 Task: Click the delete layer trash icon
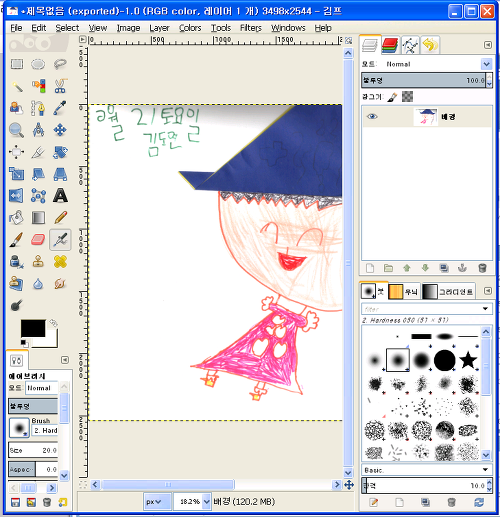point(482,268)
